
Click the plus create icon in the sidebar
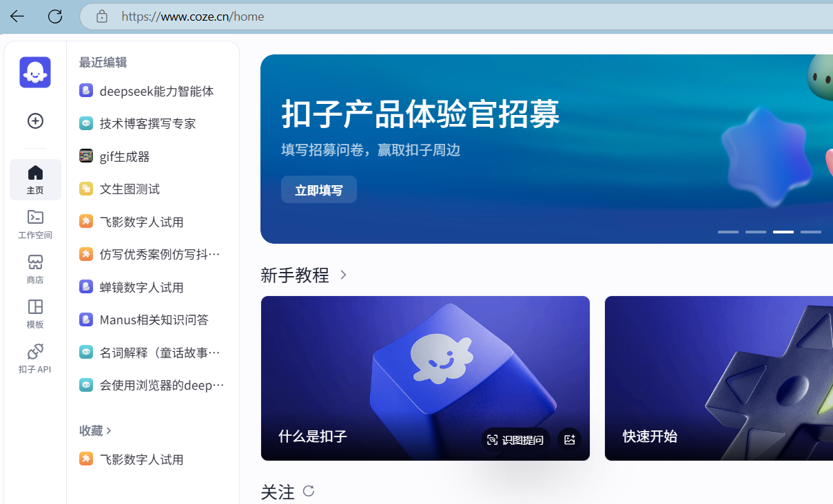pyautogui.click(x=35, y=121)
